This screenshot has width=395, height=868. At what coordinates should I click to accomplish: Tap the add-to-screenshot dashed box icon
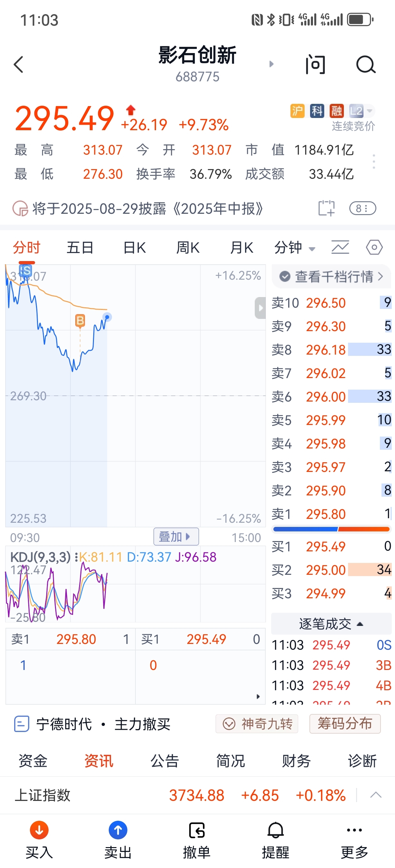pyautogui.click(x=326, y=208)
